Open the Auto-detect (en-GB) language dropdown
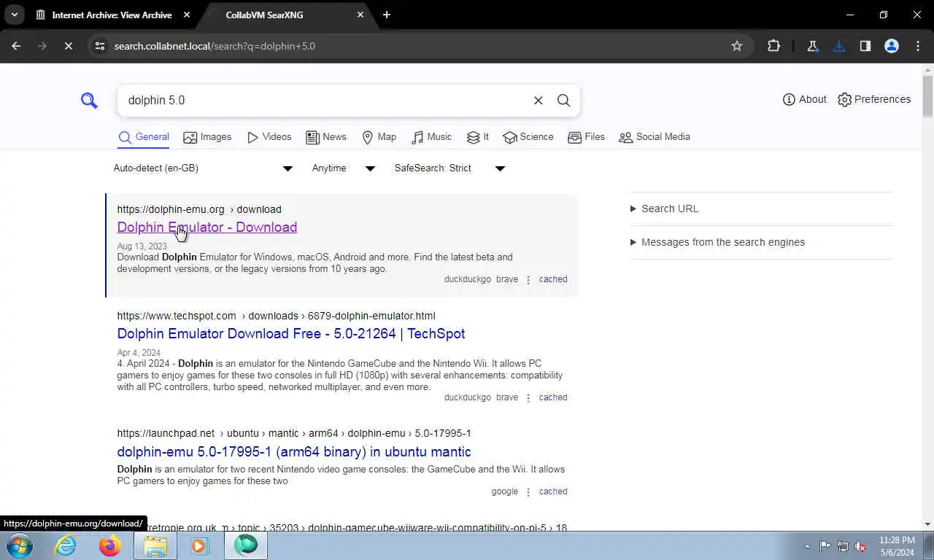 tap(203, 168)
